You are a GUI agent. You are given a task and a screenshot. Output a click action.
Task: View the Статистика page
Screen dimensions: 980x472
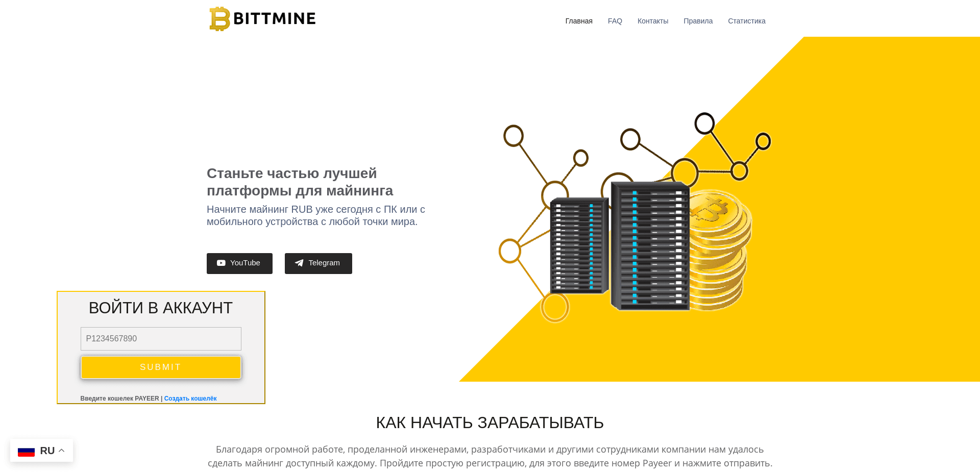[x=746, y=21]
